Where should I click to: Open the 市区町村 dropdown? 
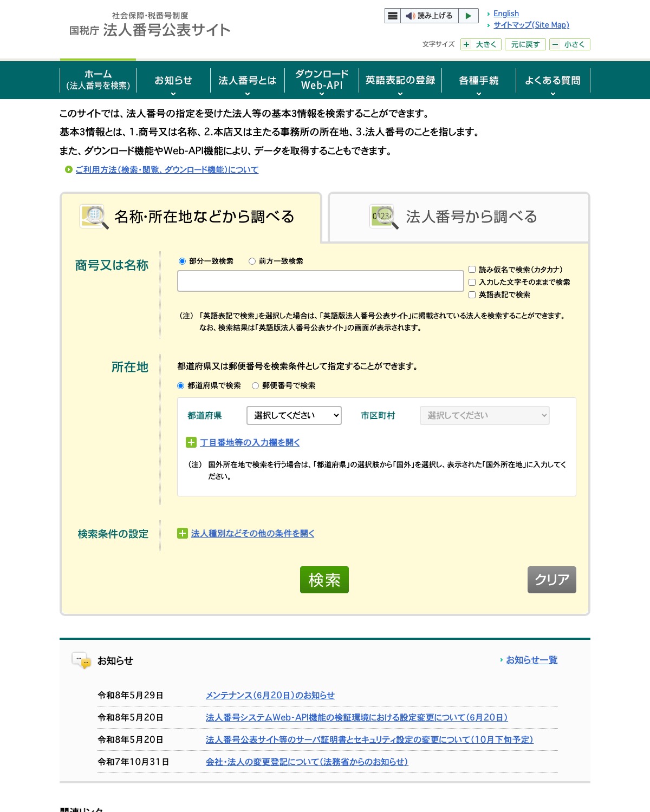pos(485,415)
